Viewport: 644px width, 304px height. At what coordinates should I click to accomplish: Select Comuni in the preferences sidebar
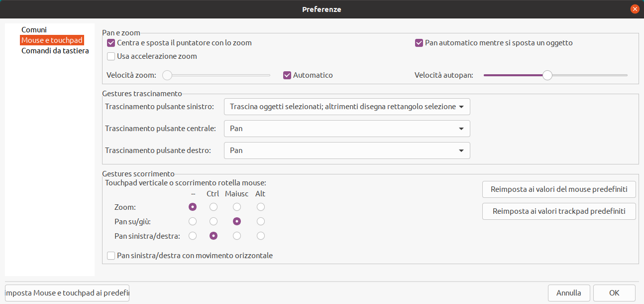point(34,30)
